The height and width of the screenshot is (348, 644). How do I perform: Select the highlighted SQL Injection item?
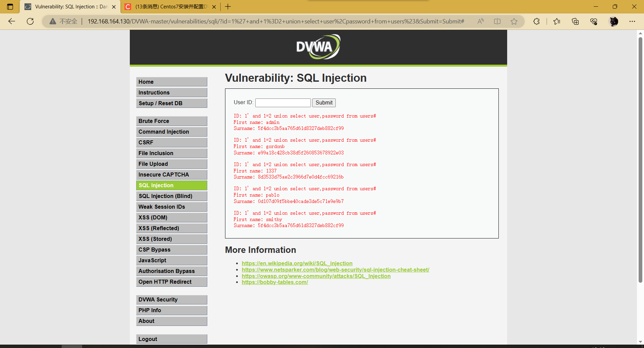pyautogui.click(x=172, y=185)
